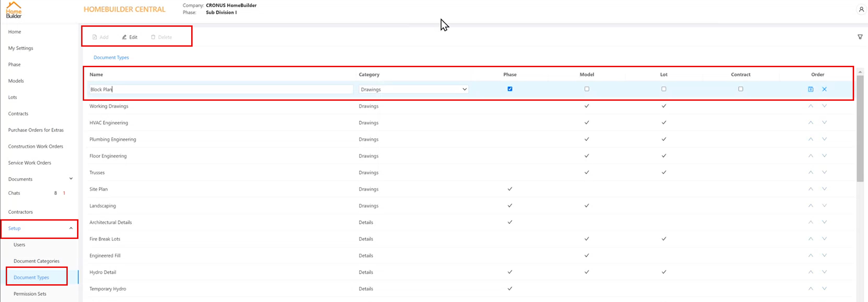Open Phase in sidebar
The image size is (868, 302).
click(14, 64)
